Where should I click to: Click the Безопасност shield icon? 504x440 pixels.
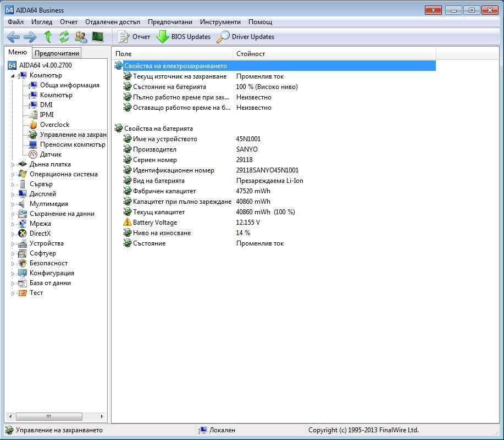pos(23,263)
